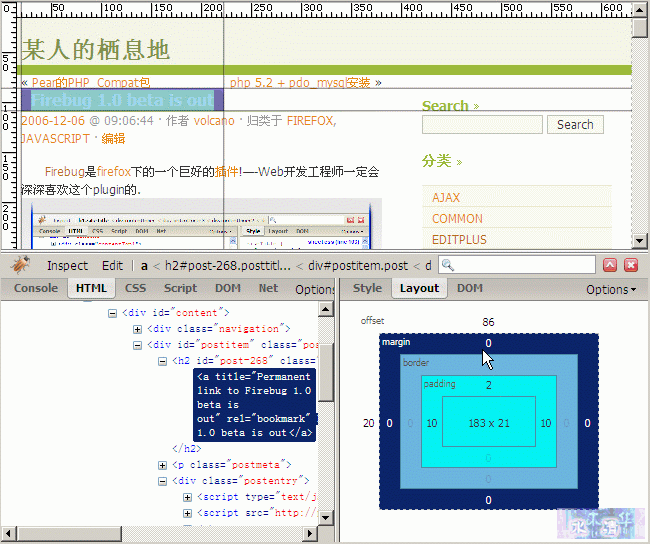650x544 pixels.
Task: Collapse the div id="postitem" node
Action: click(x=137, y=345)
